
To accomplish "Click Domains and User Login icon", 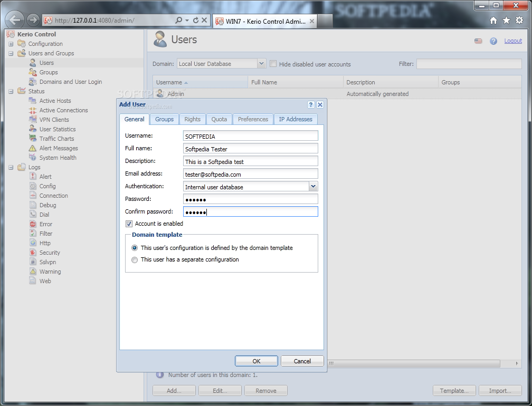I will [33, 82].
